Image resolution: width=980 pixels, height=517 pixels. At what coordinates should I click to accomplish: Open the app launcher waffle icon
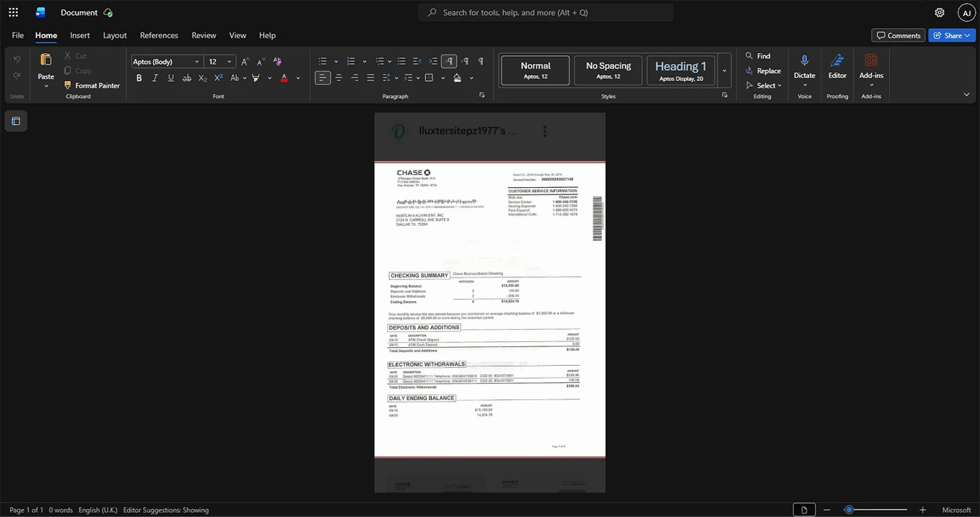(13, 12)
